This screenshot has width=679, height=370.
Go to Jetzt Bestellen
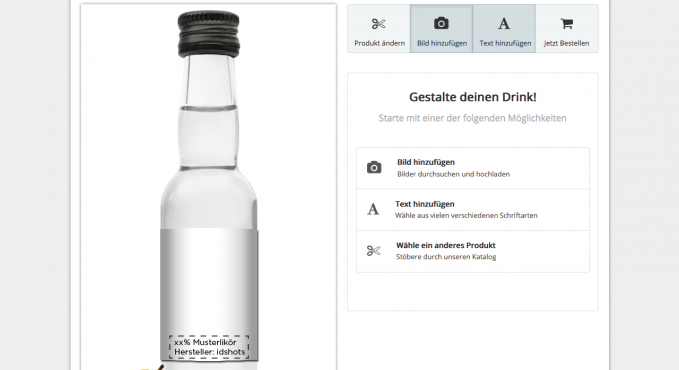566,43
